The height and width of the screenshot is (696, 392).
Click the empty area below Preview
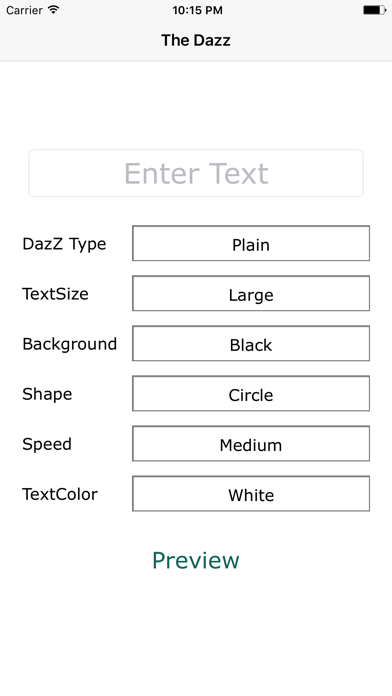point(196,635)
